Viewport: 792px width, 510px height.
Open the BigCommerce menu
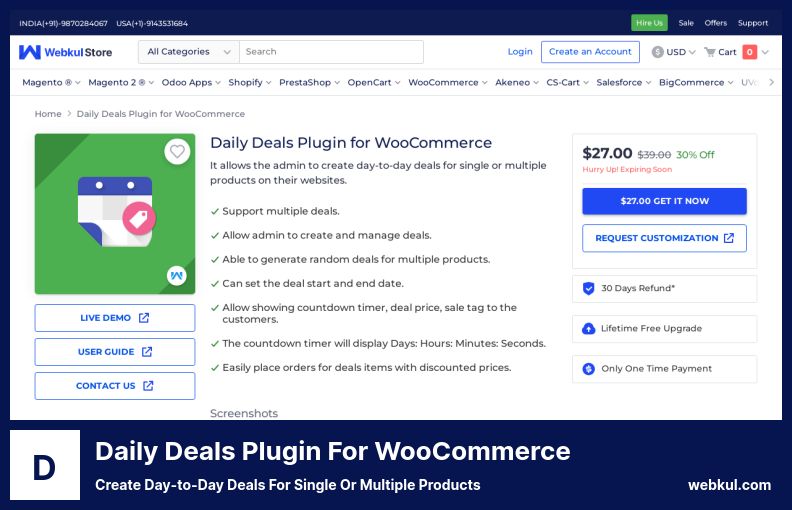(x=696, y=82)
